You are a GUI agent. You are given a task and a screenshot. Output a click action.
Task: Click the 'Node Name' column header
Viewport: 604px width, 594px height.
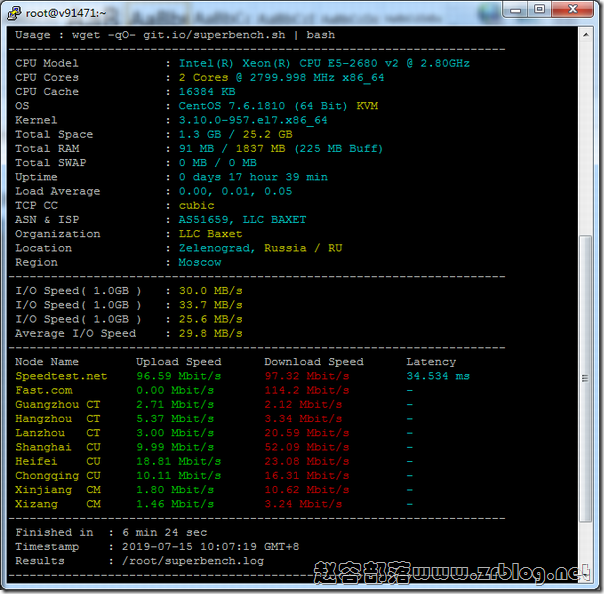(x=47, y=361)
